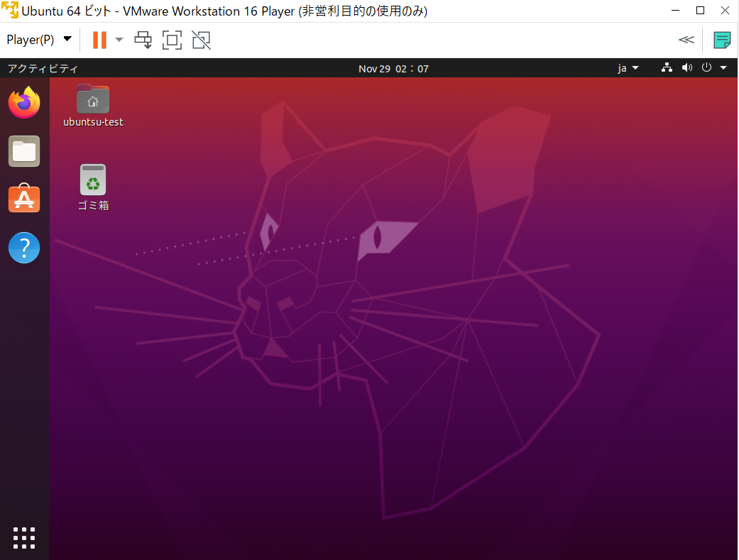Select the ubuntsu-test home folder icon
Image resolution: width=739 pixels, height=560 pixels.
[93, 99]
